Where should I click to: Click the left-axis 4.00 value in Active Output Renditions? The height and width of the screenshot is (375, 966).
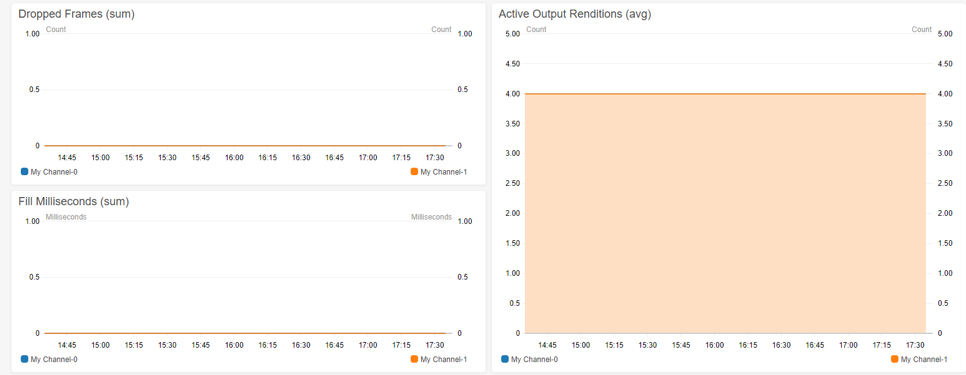[x=513, y=94]
